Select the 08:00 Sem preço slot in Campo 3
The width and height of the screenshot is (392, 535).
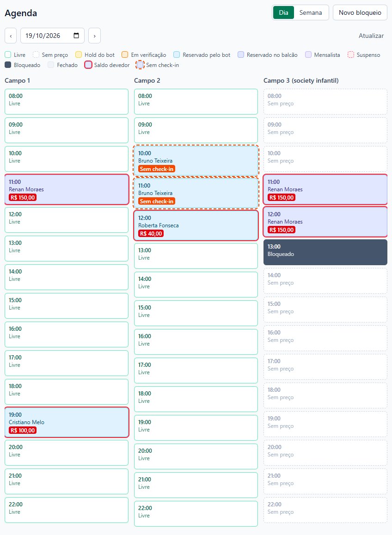tap(325, 102)
